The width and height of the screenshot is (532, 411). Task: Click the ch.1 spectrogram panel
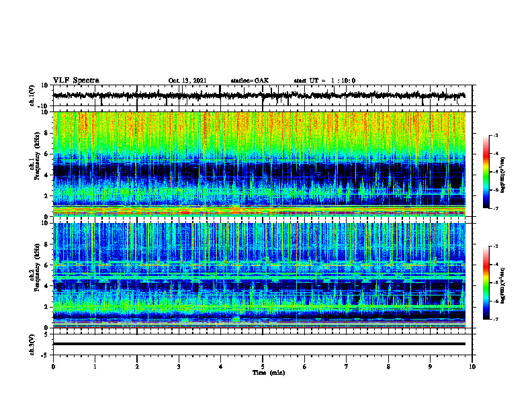coord(259,164)
